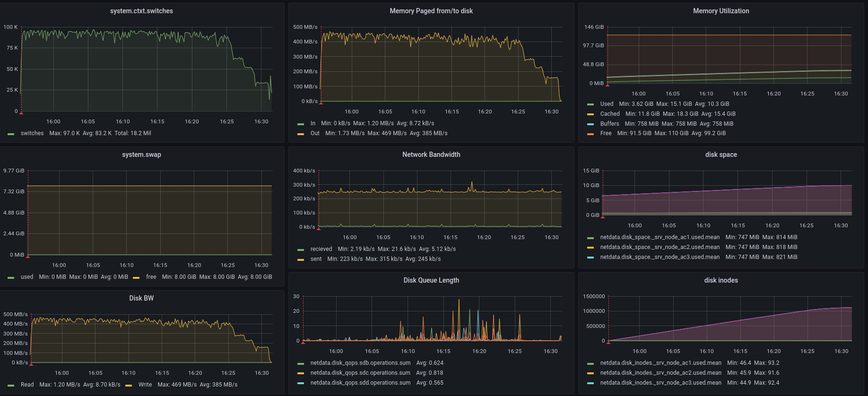Toggle the sent series in Network Bandwidth

pos(316,259)
